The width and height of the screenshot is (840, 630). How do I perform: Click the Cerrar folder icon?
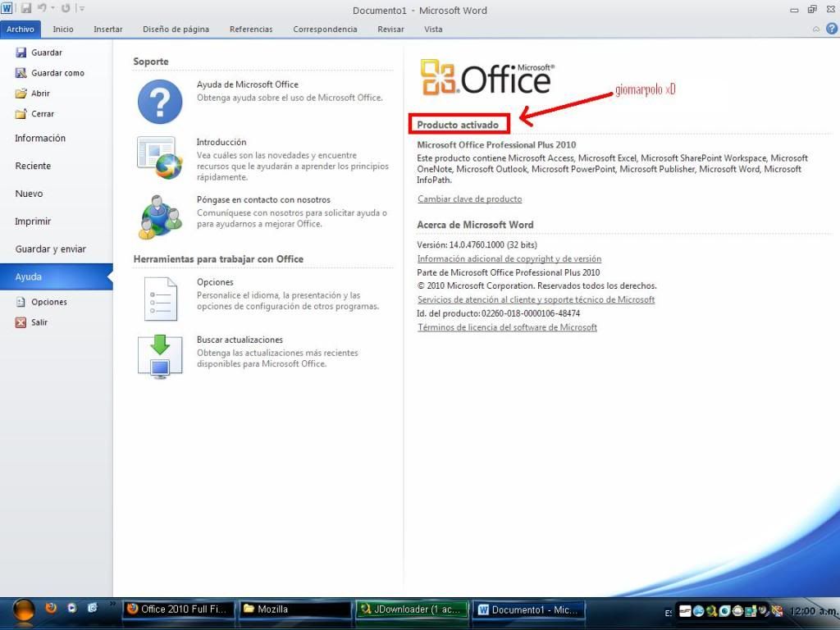pyautogui.click(x=21, y=113)
